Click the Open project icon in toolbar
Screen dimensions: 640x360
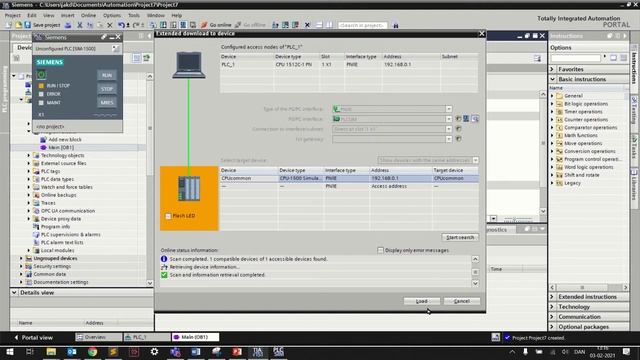click(18, 25)
